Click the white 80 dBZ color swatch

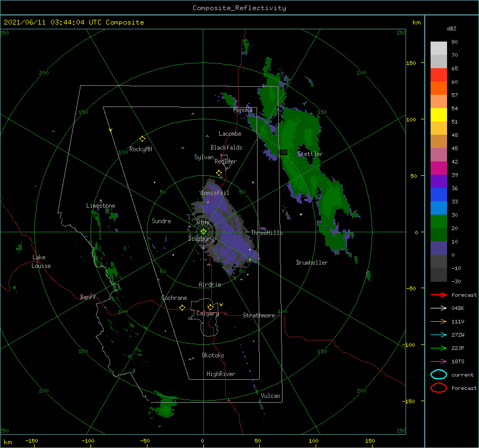click(439, 48)
